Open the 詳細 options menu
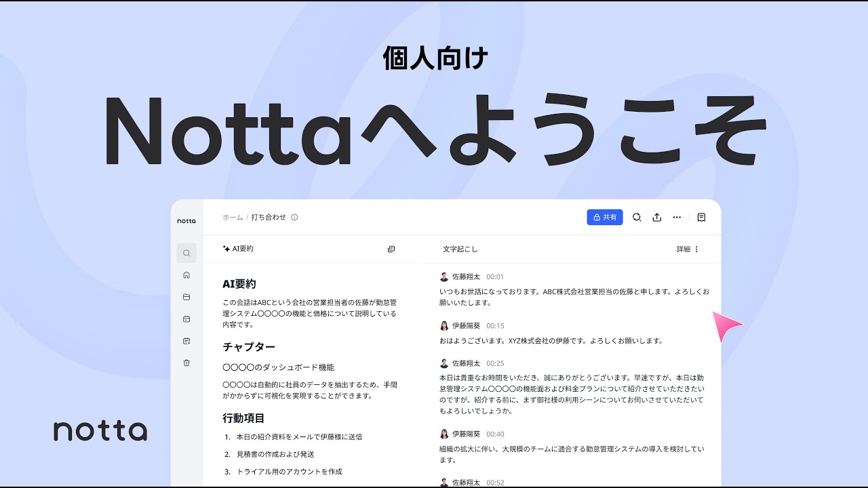This screenshot has width=868, height=488. click(x=688, y=249)
